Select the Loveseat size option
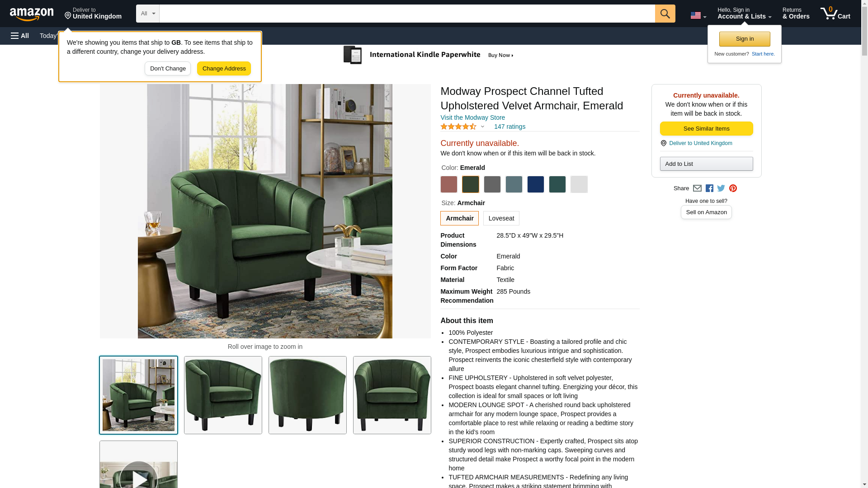Screen dimensions: 868x488 pos(501,218)
